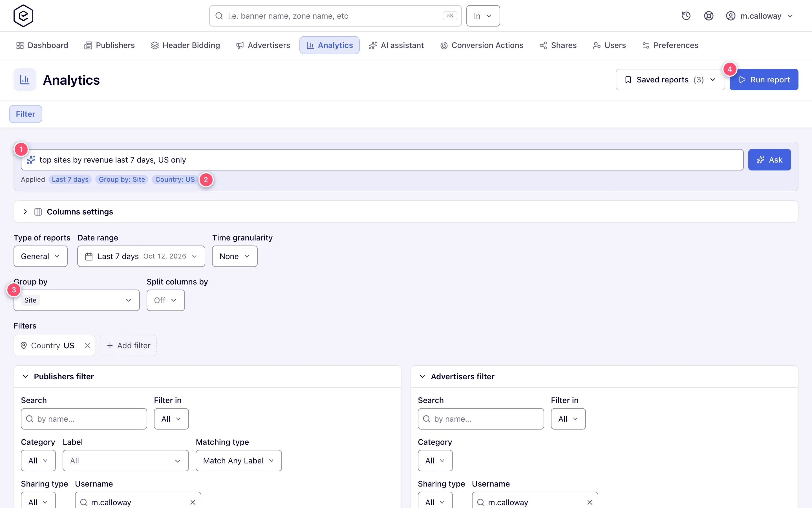
Task: Go to the Dashboard tab
Action: (42, 45)
